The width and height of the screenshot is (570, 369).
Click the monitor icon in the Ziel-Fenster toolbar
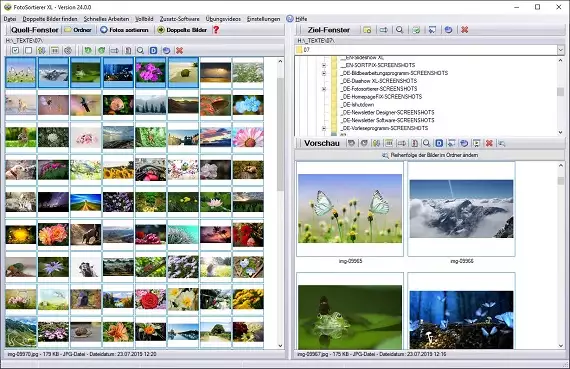pyautogui.click(x=432, y=30)
